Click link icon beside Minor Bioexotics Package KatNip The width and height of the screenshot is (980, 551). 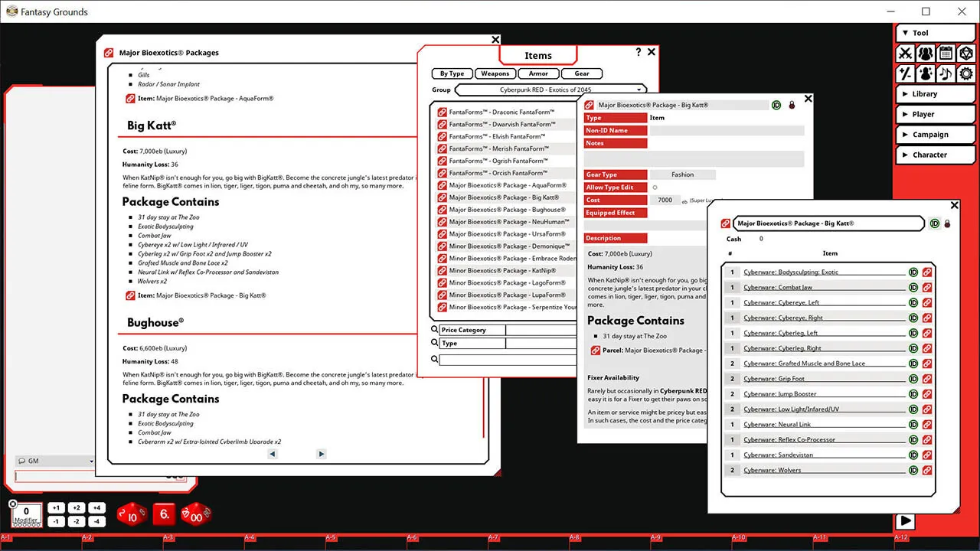click(x=442, y=271)
